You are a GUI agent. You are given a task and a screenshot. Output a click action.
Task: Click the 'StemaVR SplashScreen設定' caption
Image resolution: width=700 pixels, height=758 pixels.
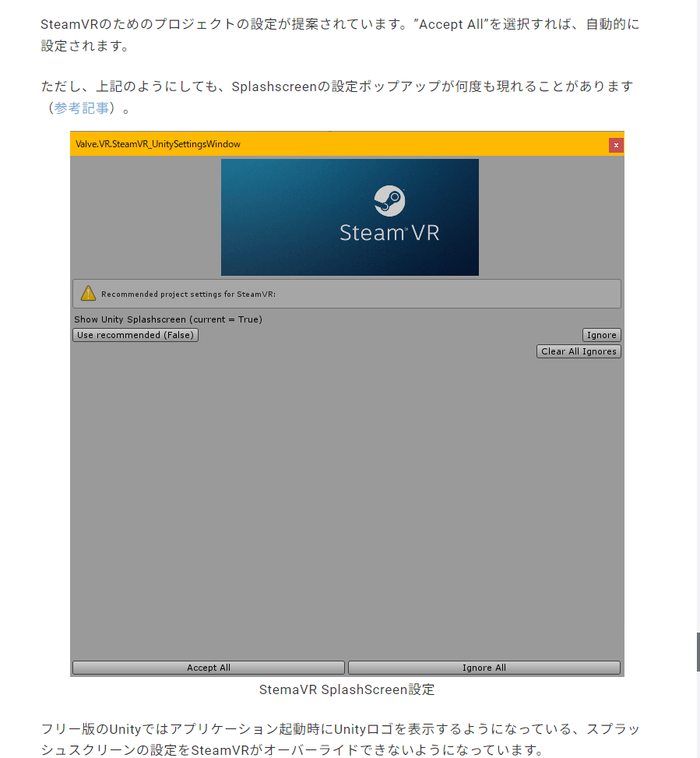tap(346, 689)
